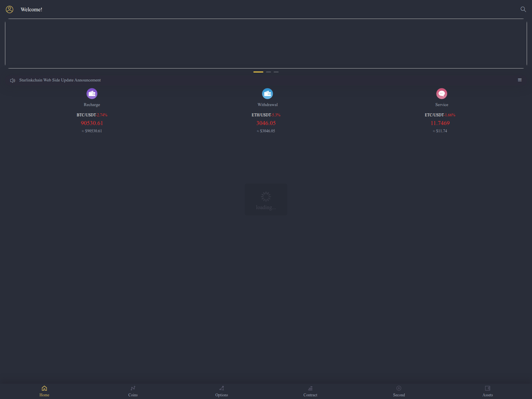The width and height of the screenshot is (532, 399).
Task: Open the blue Withdrawal wallet icon
Action: point(267,94)
